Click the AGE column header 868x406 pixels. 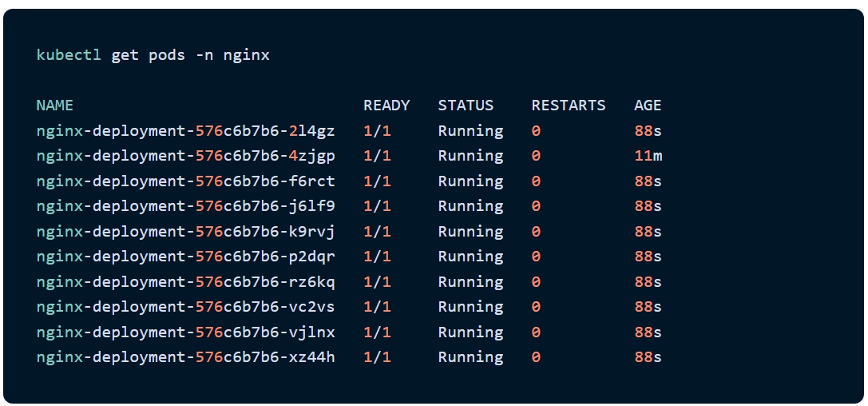[648, 105]
